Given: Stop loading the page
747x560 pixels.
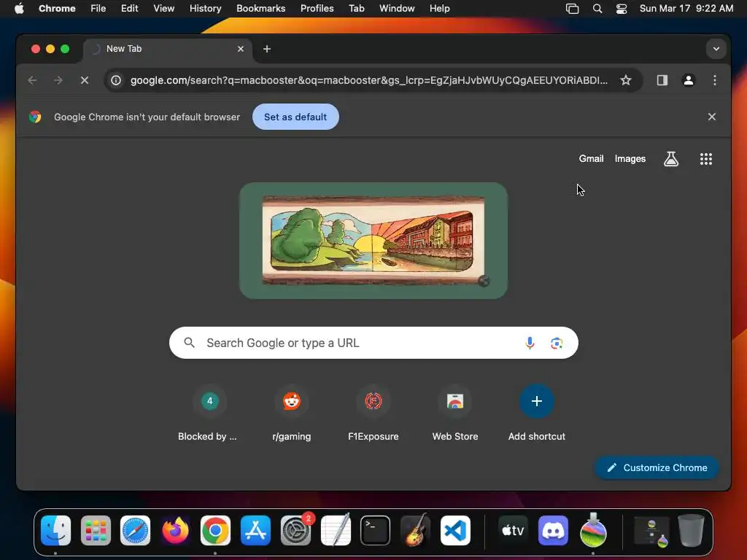Looking at the screenshot, I should [85, 80].
